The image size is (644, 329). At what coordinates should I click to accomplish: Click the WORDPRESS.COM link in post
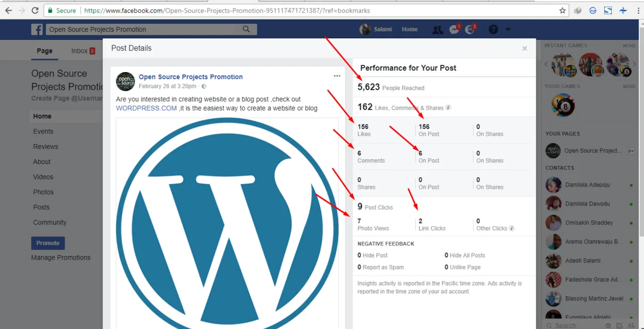(x=146, y=108)
